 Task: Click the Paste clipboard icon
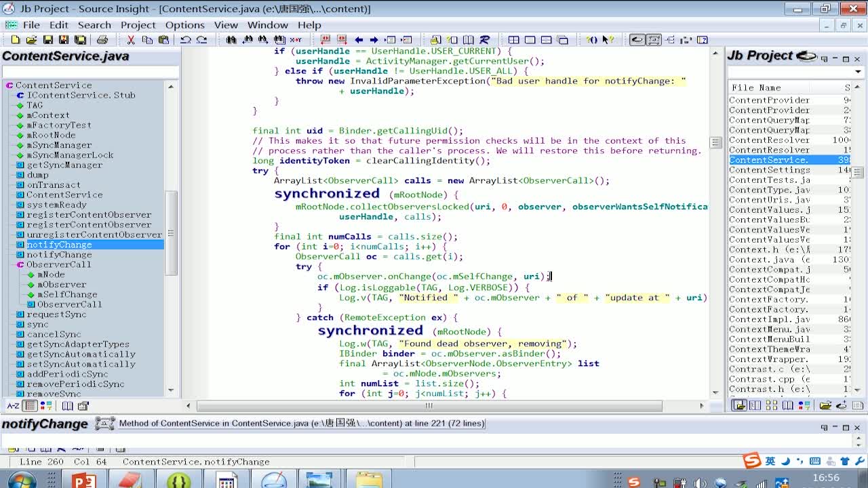(163, 40)
